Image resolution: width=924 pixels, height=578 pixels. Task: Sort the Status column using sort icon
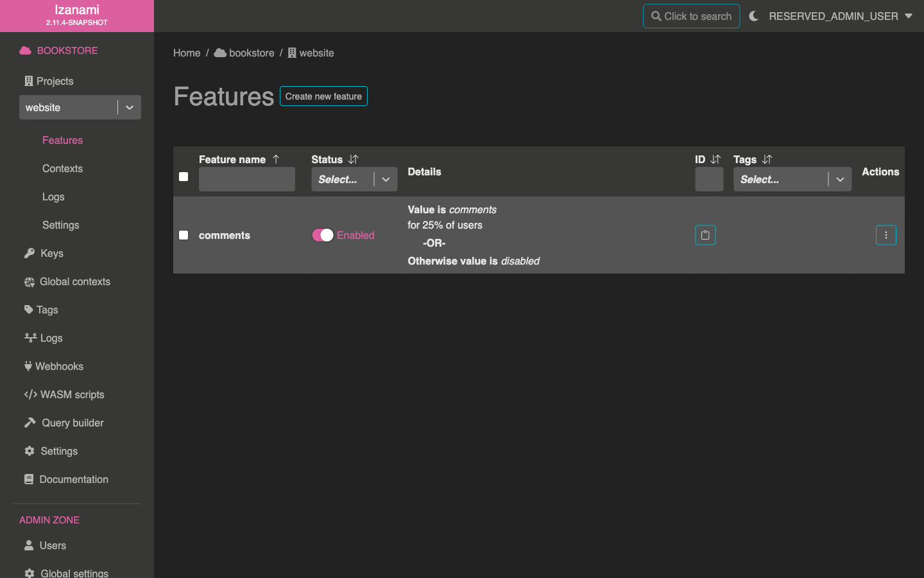point(353,159)
